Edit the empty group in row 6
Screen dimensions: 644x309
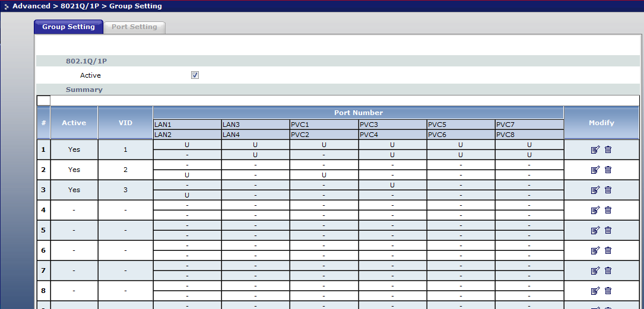[x=595, y=250]
